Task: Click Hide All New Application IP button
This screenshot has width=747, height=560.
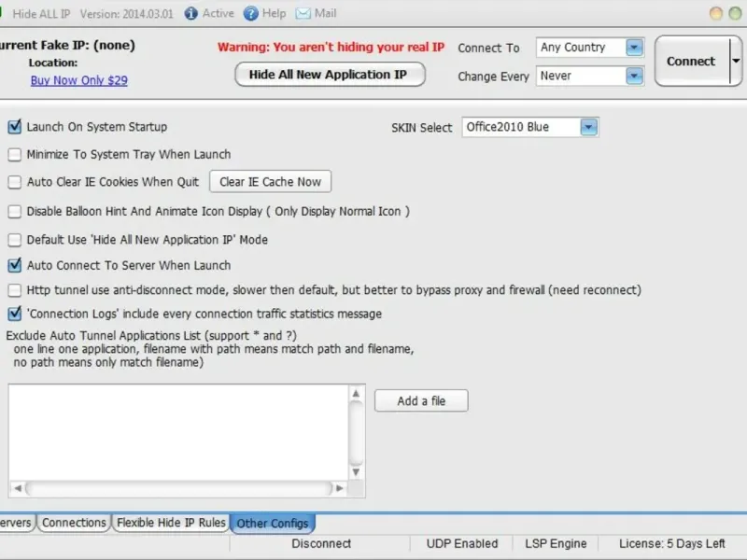Action: [330, 75]
